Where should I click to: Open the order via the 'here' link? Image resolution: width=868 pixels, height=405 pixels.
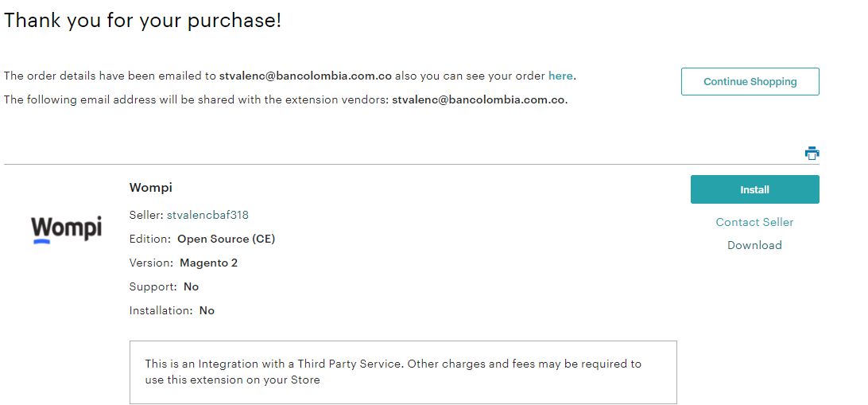(x=560, y=76)
